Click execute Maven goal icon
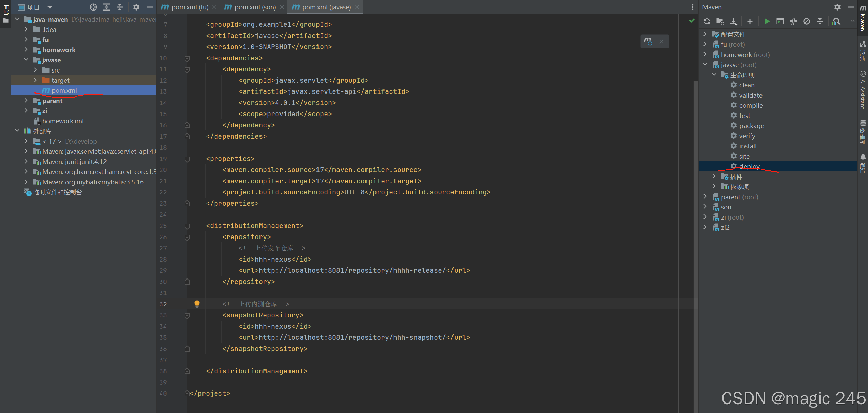The image size is (868, 413). click(780, 22)
